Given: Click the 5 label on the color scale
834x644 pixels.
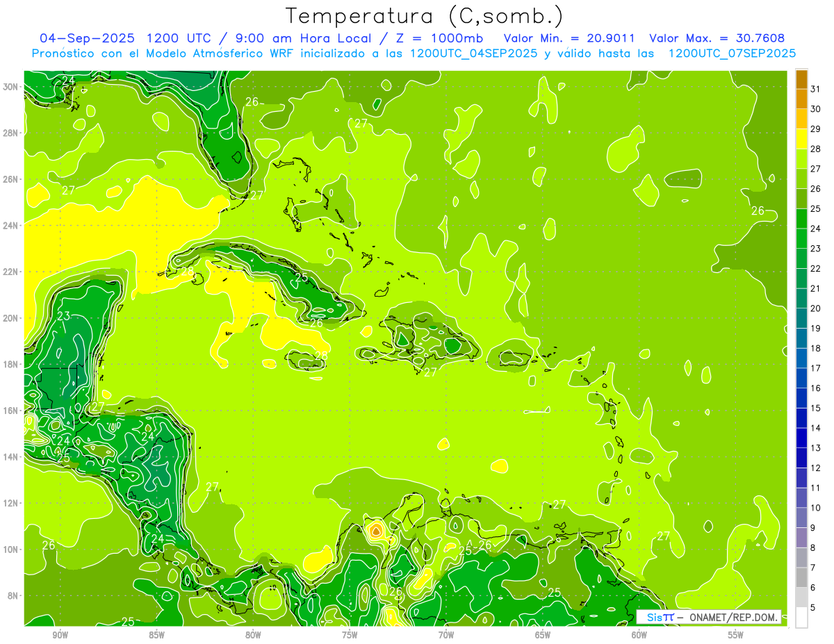Looking at the screenshot, I should 814,608.
